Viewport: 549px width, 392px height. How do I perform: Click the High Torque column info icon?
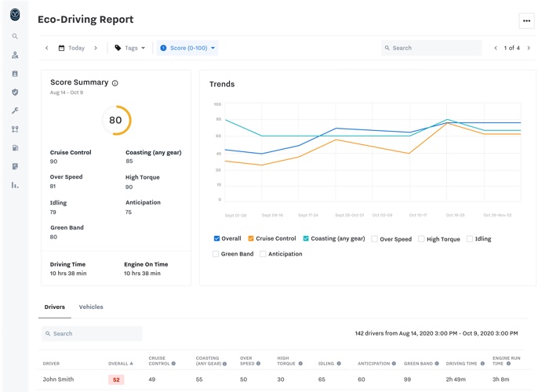(300, 364)
